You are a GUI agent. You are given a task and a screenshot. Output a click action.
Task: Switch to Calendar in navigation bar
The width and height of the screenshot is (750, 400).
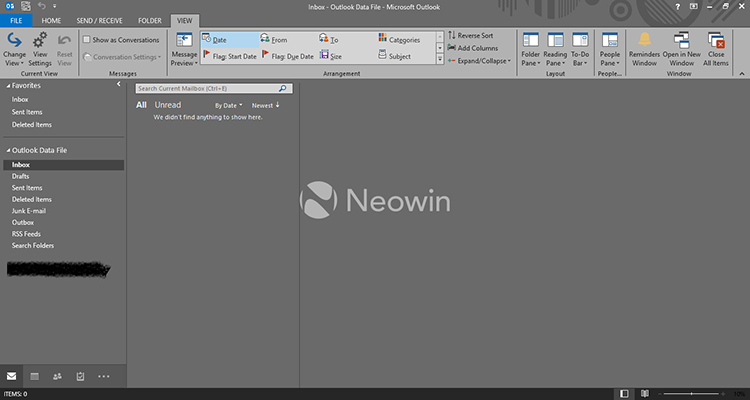tap(34, 377)
